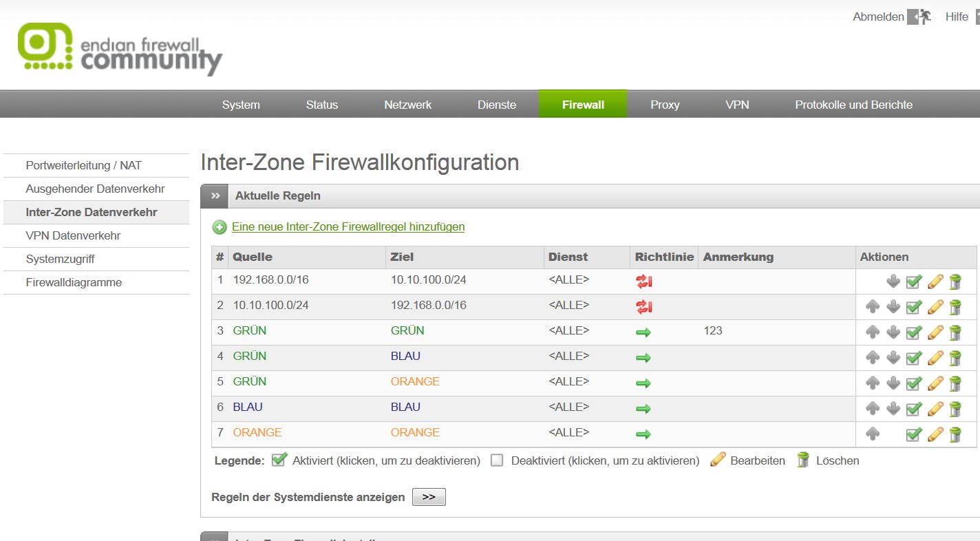Deactivate rule 7 via its checkbox

point(913,434)
